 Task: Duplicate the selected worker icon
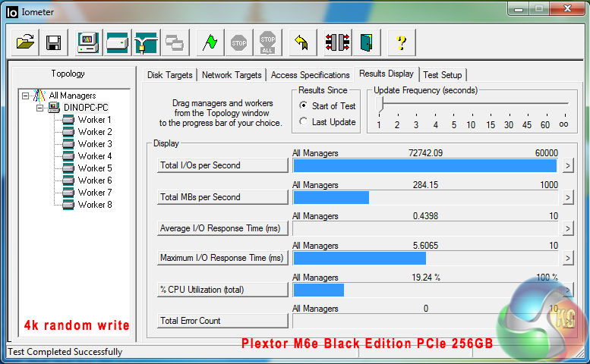pyautogui.click(x=175, y=42)
